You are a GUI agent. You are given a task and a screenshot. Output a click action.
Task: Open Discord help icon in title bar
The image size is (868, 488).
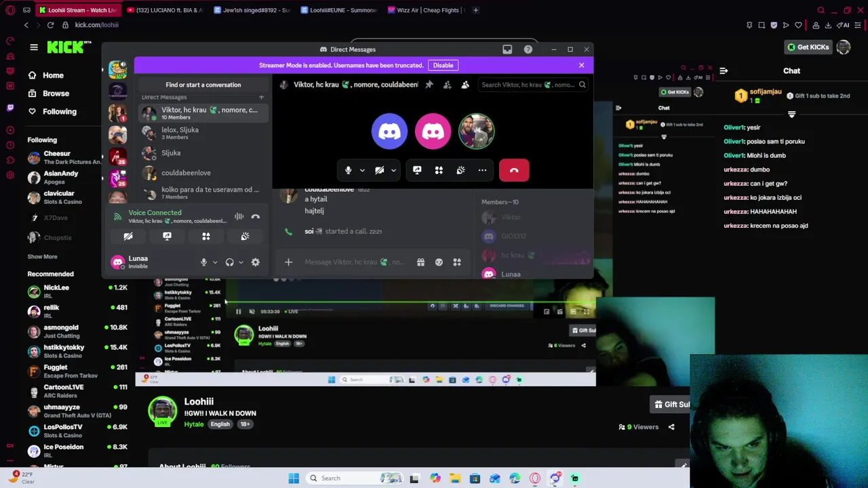(528, 49)
